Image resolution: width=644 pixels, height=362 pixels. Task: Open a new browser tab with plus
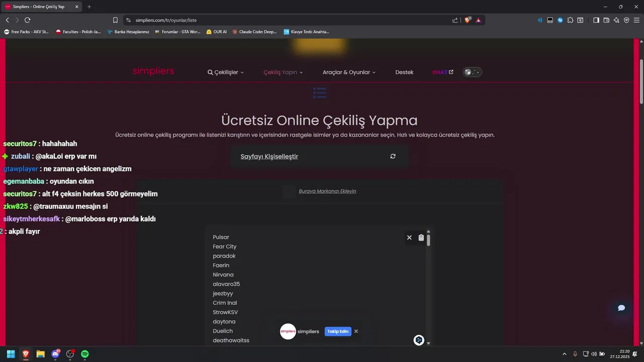pos(89,7)
